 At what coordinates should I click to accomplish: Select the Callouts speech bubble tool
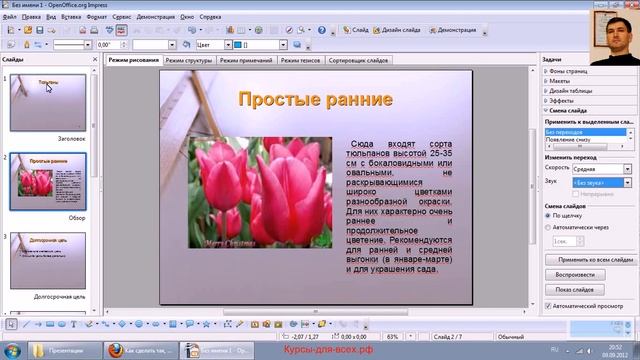tap(189, 324)
